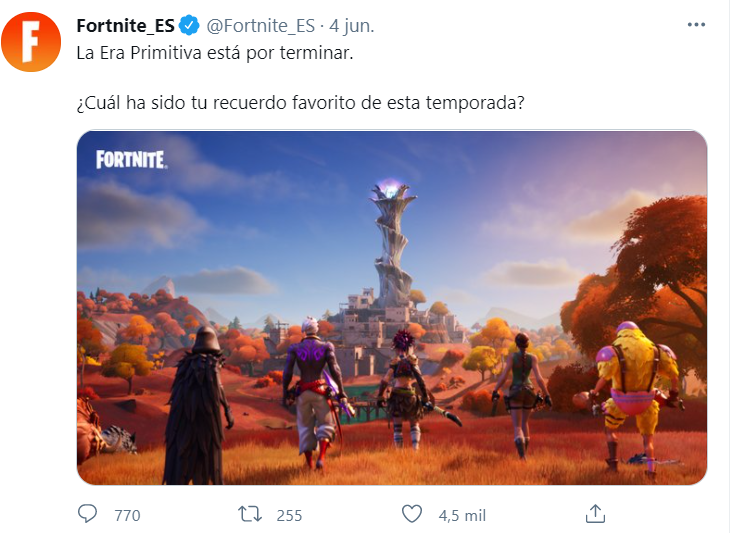Open the three-dot more options menu
The height and width of the screenshot is (533, 738).
tap(696, 24)
